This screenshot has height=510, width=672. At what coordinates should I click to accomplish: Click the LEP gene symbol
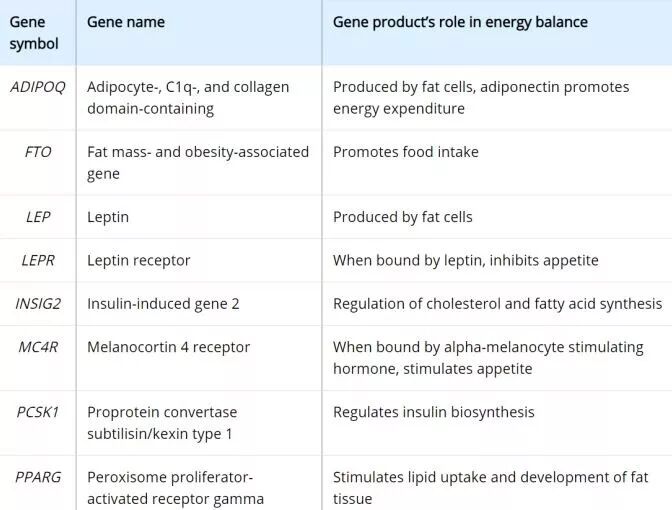pyautogui.click(x=37, y=217)
